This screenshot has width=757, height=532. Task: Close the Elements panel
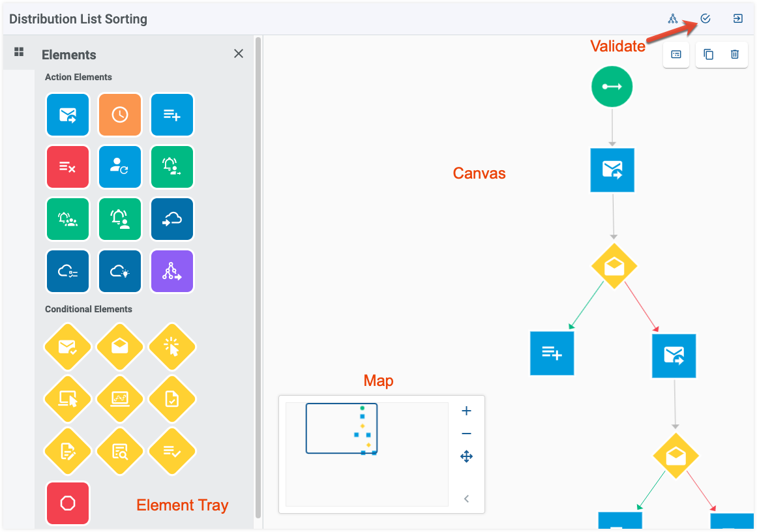point(239,53)
